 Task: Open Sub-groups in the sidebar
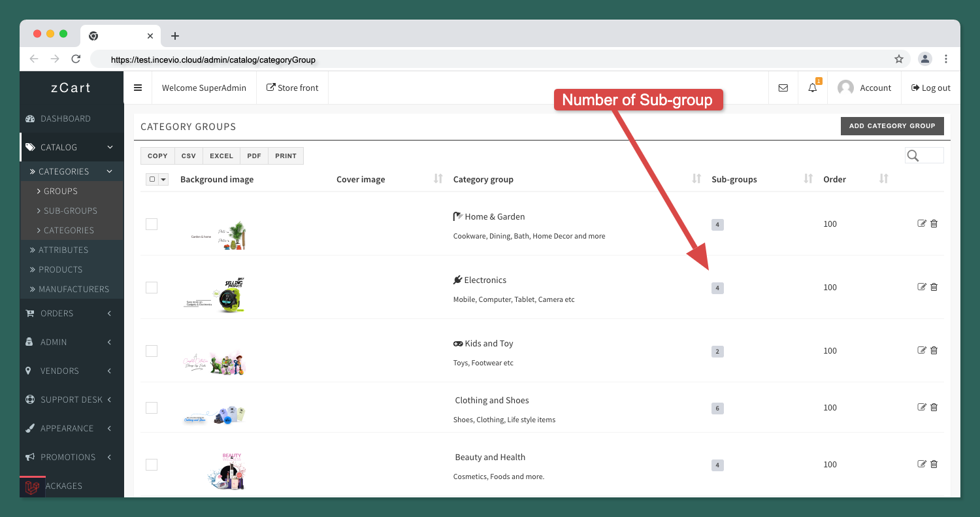[x=71, y=210]
